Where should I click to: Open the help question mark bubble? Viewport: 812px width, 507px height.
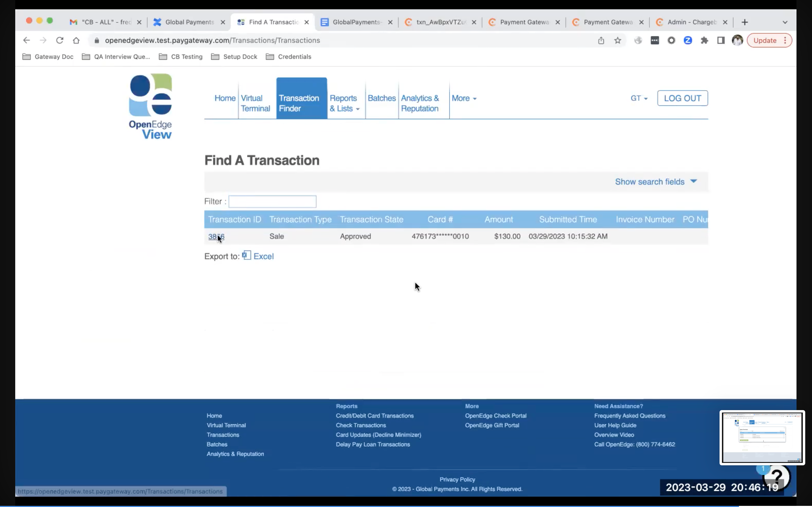(776, 477)
